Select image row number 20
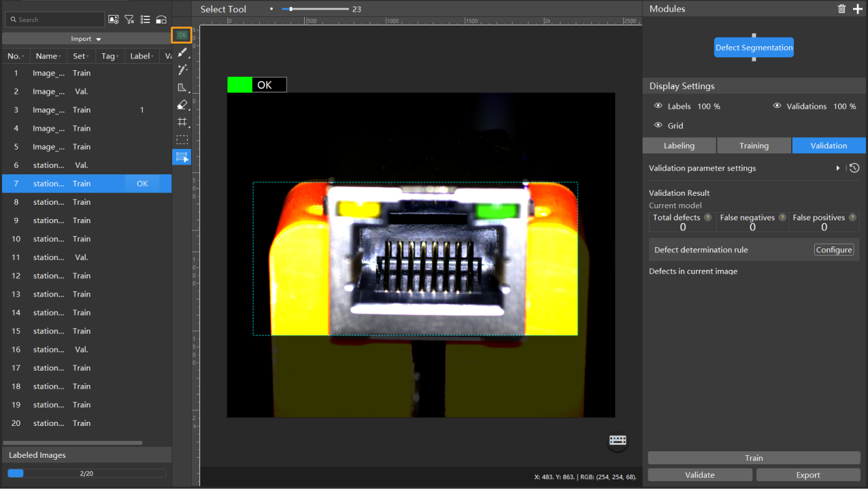 tap(86, 423)
